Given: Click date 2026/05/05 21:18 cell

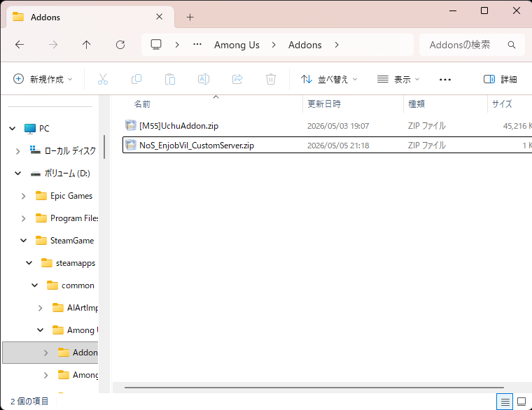Looking at the screenshot, I should coord(338,145).
